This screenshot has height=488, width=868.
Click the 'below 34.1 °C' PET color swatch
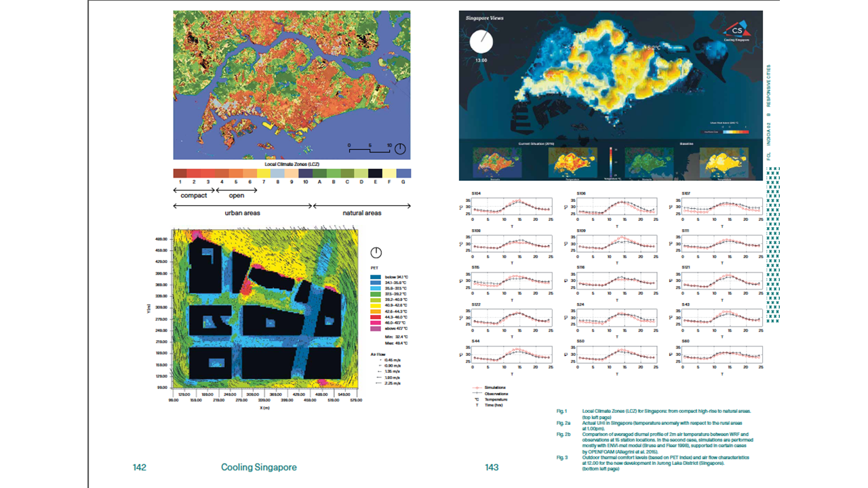click(x=375, y=278)
